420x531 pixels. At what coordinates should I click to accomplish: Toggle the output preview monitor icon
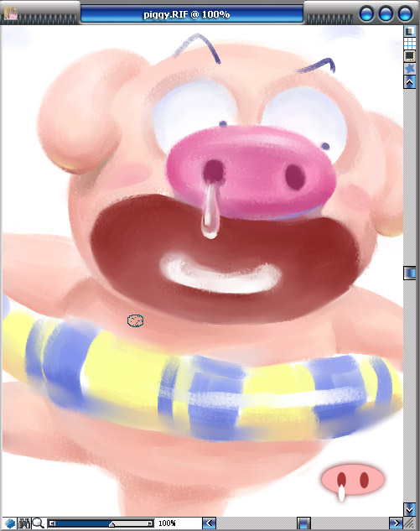click(x=410, y=55)
